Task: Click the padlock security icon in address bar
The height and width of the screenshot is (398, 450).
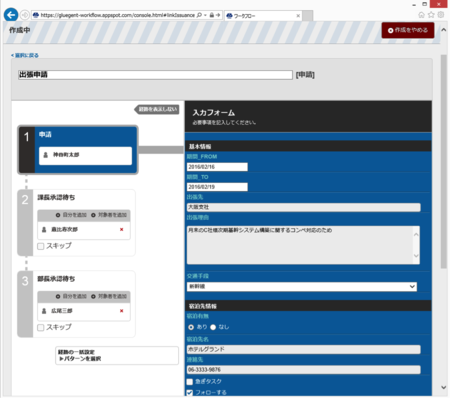Action: tap(212, 15)
